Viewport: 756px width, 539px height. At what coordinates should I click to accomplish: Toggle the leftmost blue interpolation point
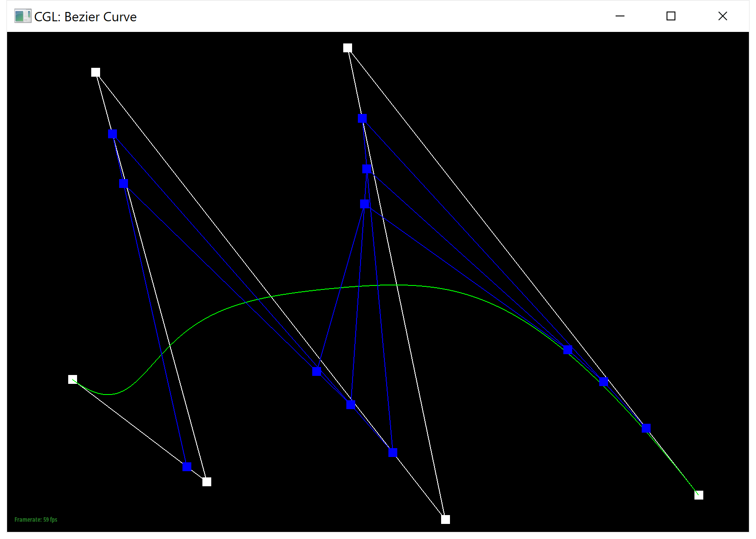pos(112,133)
